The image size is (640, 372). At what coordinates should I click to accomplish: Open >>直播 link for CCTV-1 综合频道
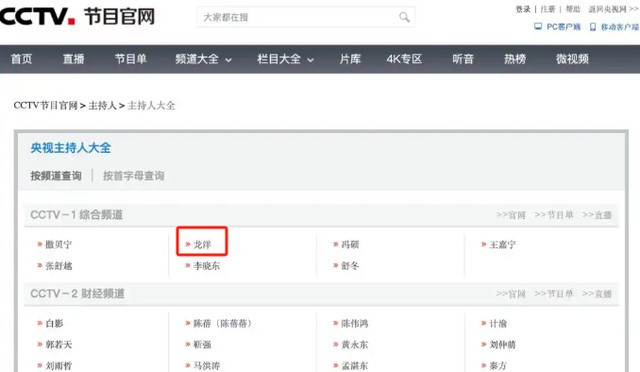point(597,215)
